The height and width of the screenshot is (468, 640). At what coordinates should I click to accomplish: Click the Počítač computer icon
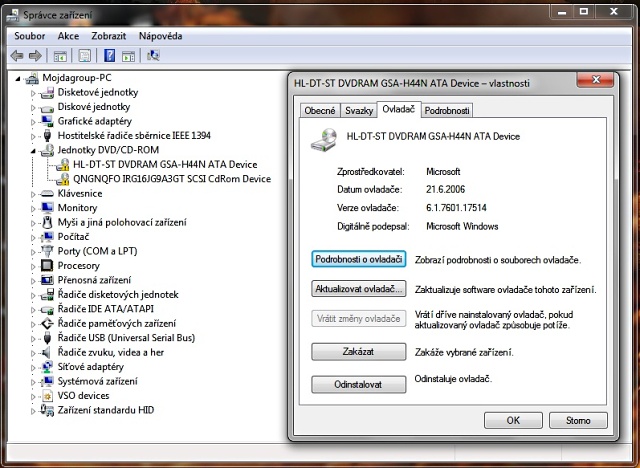pyautogui.click(x=47, y=237)
